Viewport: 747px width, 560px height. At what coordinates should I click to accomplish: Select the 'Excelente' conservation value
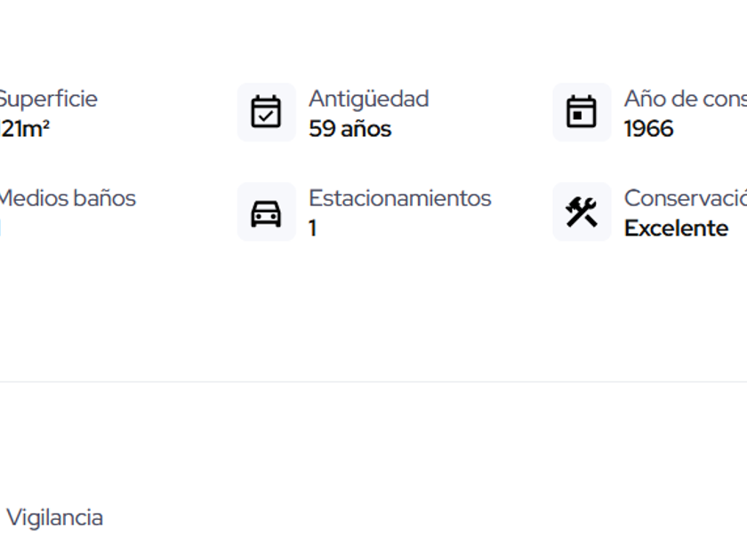(676, 228)
